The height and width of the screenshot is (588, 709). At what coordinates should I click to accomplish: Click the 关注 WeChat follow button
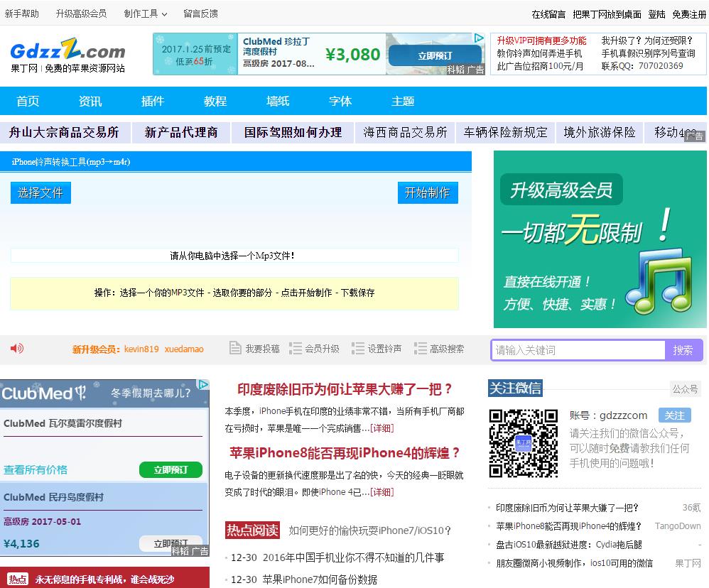(675, 415)
